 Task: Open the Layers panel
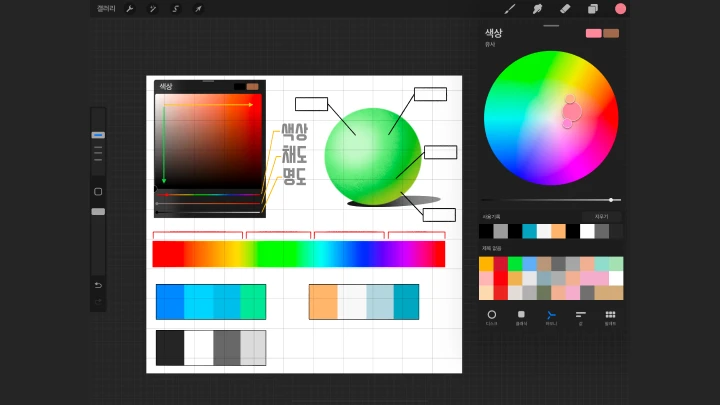593,9
